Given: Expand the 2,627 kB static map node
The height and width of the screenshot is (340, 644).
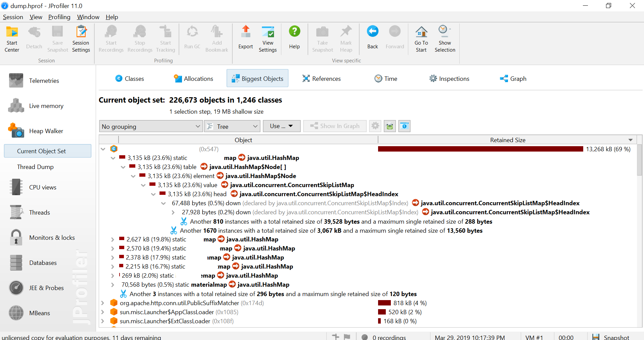Looking at the screenshot, I should (113, 239).
